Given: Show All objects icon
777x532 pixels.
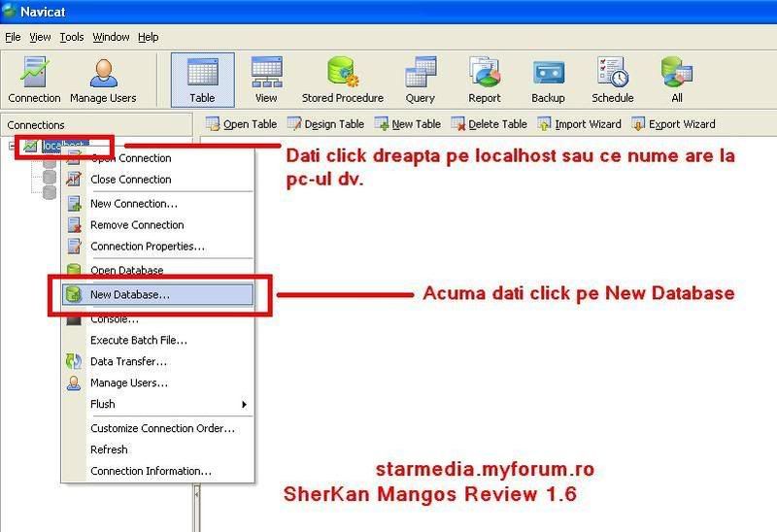Looking at the screenshot, I should pyautogui.click(x=676, y=80).
